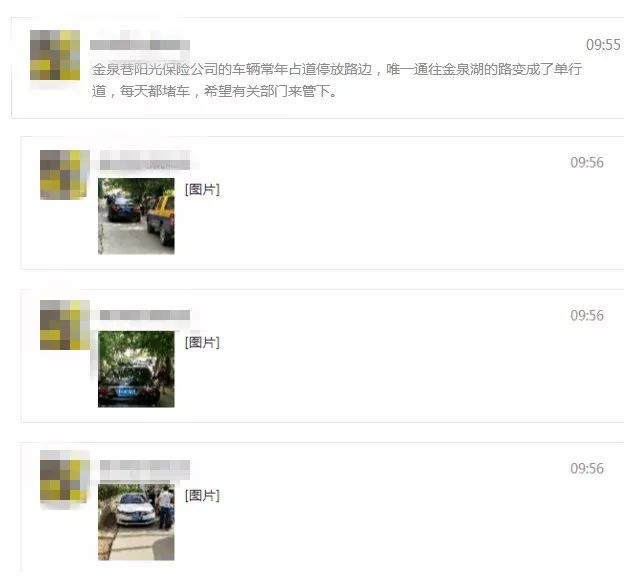The image size is (634, 582).
Task: Click the first 09:56 timestamp
Action: click(x=587, y=162)
